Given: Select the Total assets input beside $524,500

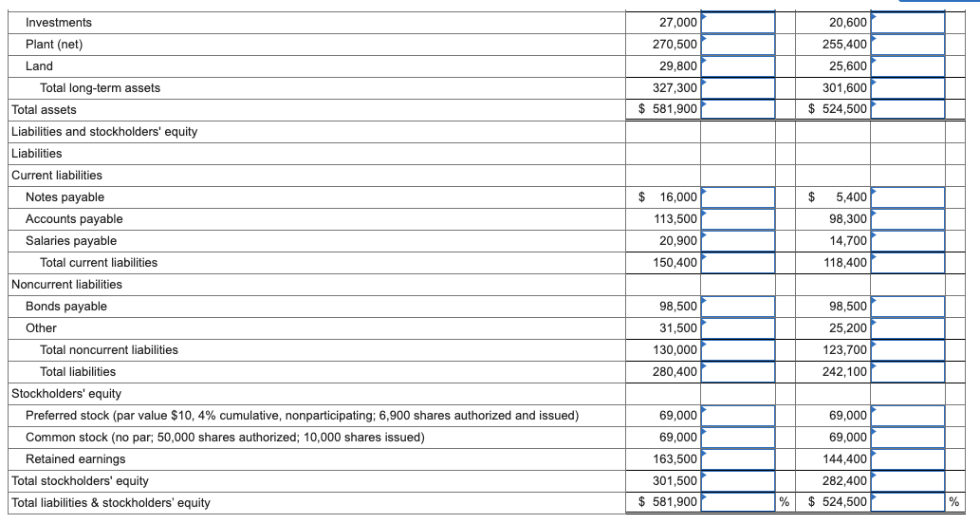Looking at the screenshot, I should click(908, 109).
